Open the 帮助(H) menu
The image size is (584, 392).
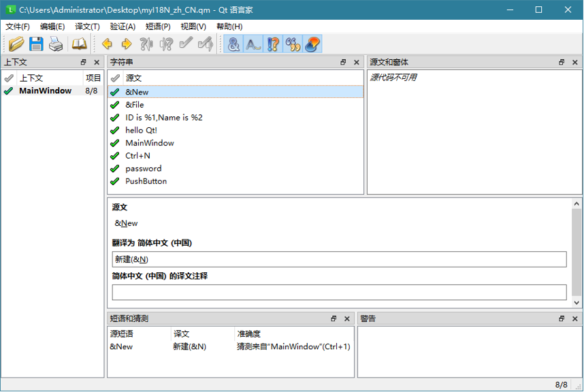(229, 27)
